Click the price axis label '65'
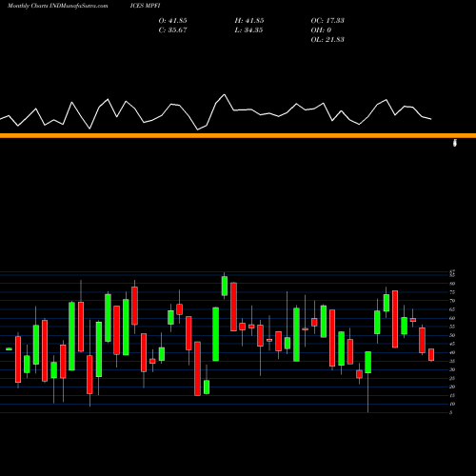 click(452, 309)
